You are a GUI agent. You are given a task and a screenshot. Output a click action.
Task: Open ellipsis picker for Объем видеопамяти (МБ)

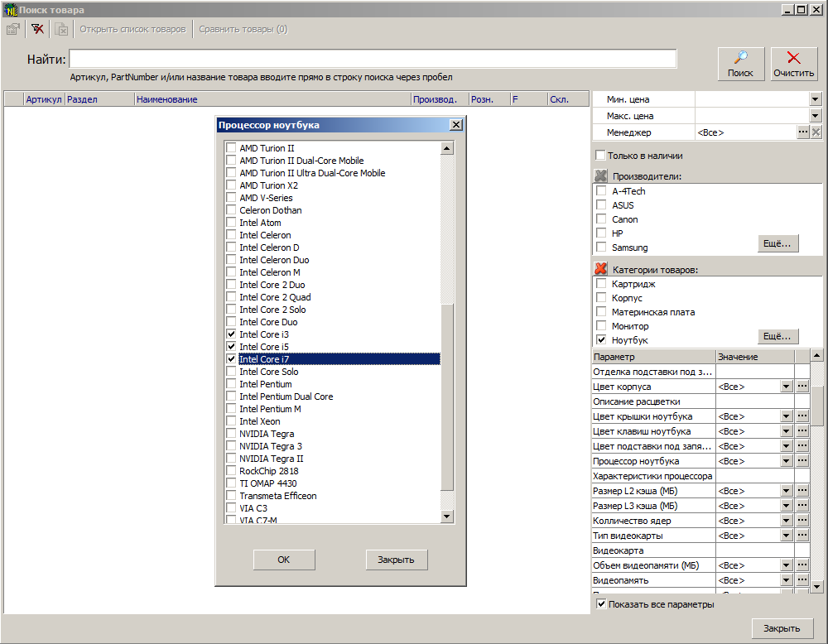tap(802, 565)
